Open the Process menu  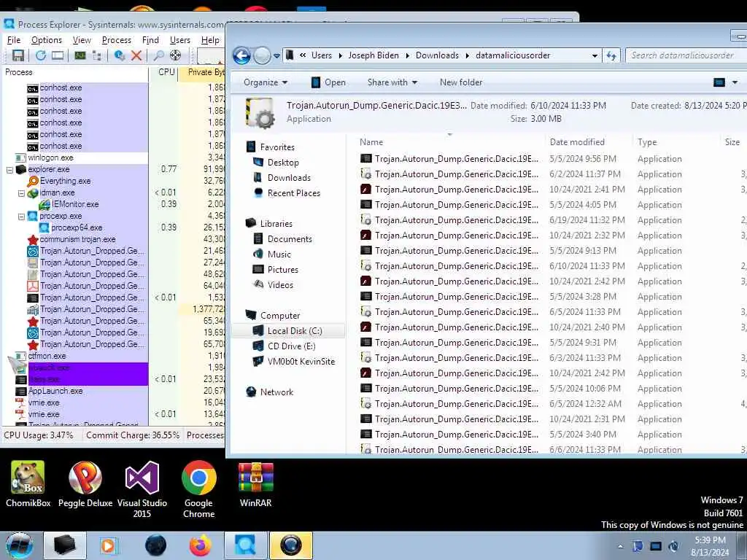click(117, 40)
